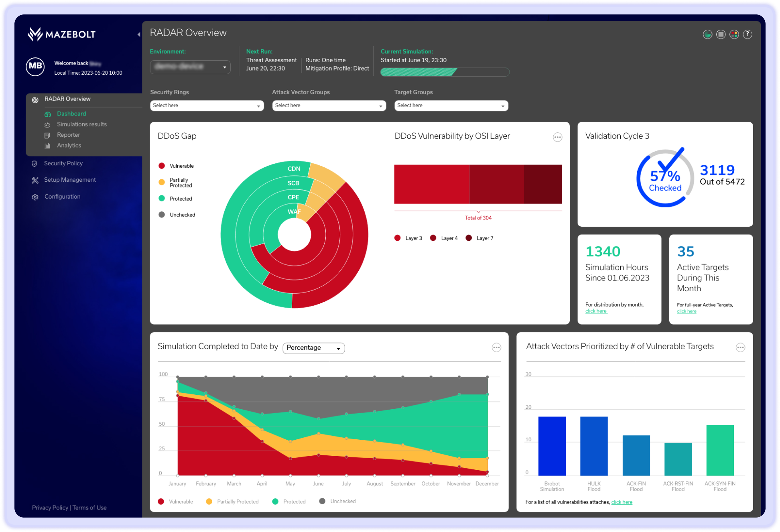Viewport: 780px width, 532px height.
Task: Open ellipsis menu on Attack Vectors panel
Action: (740, 347)
